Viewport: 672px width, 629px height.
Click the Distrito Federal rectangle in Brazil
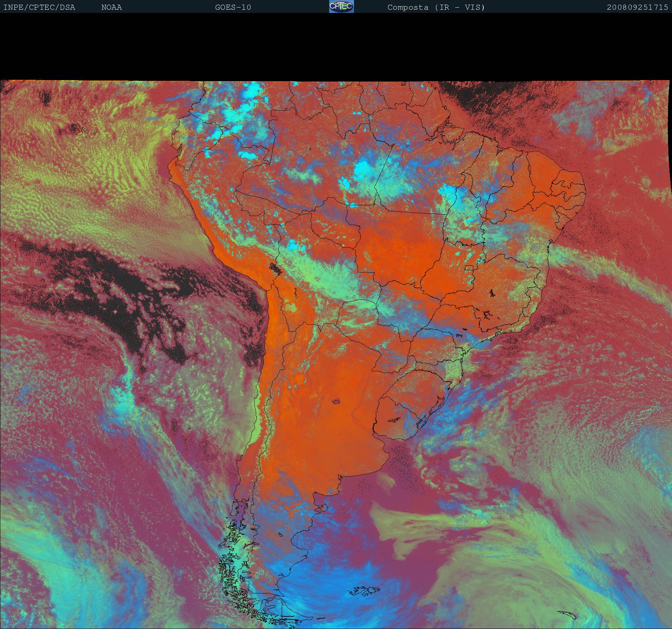pos(469,267)
